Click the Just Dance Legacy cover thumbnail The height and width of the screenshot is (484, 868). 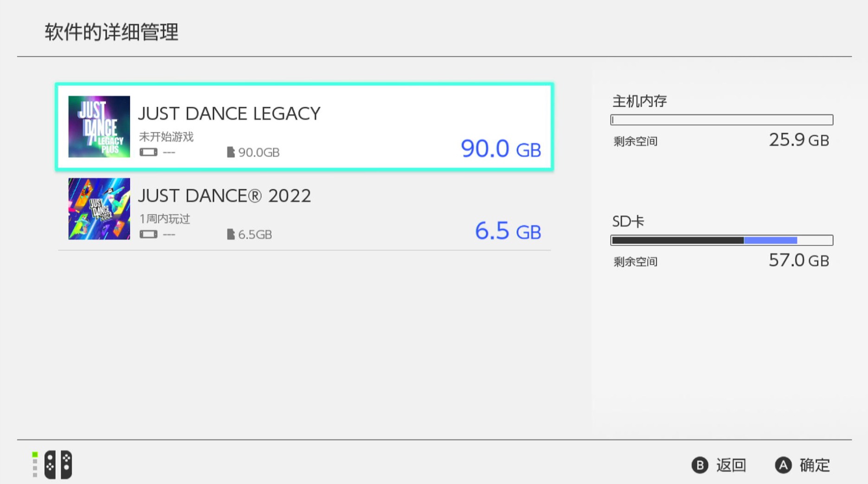point(99,126)
